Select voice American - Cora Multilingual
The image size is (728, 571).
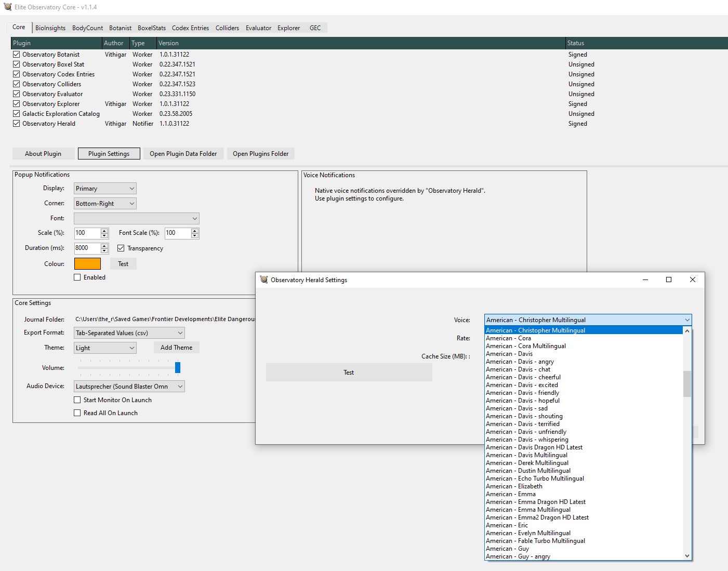584,346
